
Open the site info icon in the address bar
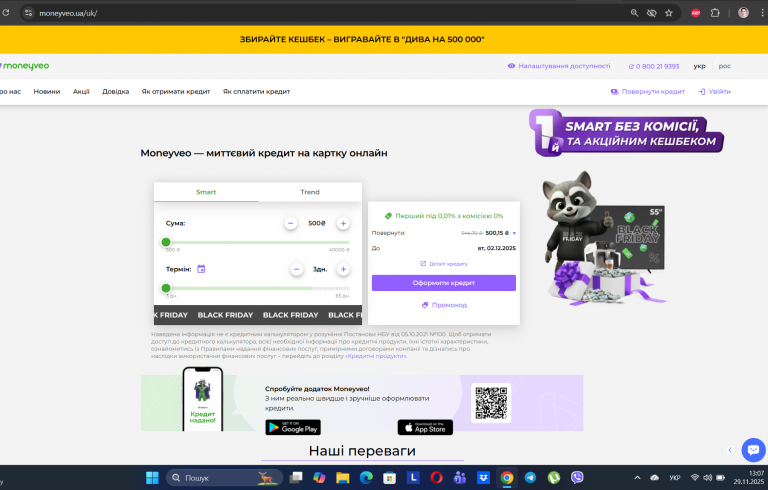tap(28, 13)
